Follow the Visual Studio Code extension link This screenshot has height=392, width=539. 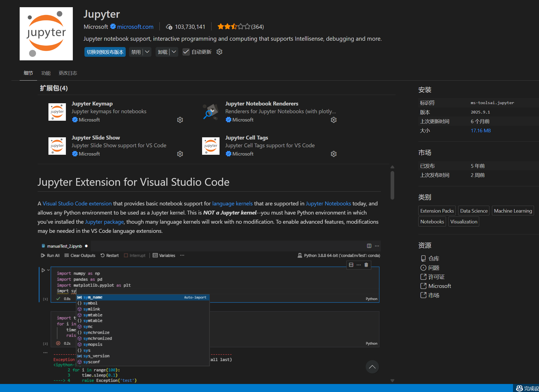click(77, 203)
